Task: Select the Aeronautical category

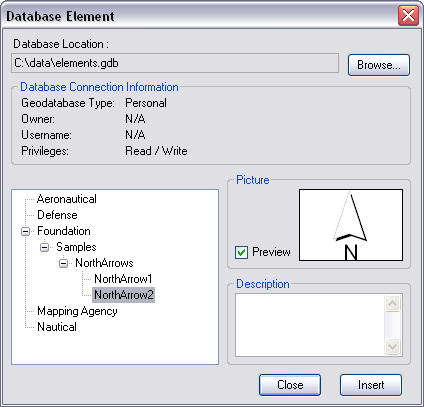Action: click(x=67, y=199)
